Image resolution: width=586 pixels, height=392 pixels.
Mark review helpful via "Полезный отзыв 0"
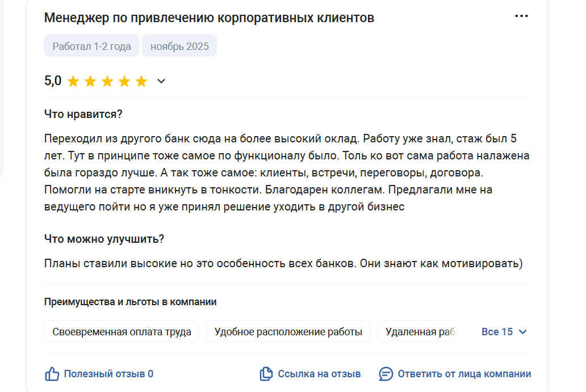[108, 374]
